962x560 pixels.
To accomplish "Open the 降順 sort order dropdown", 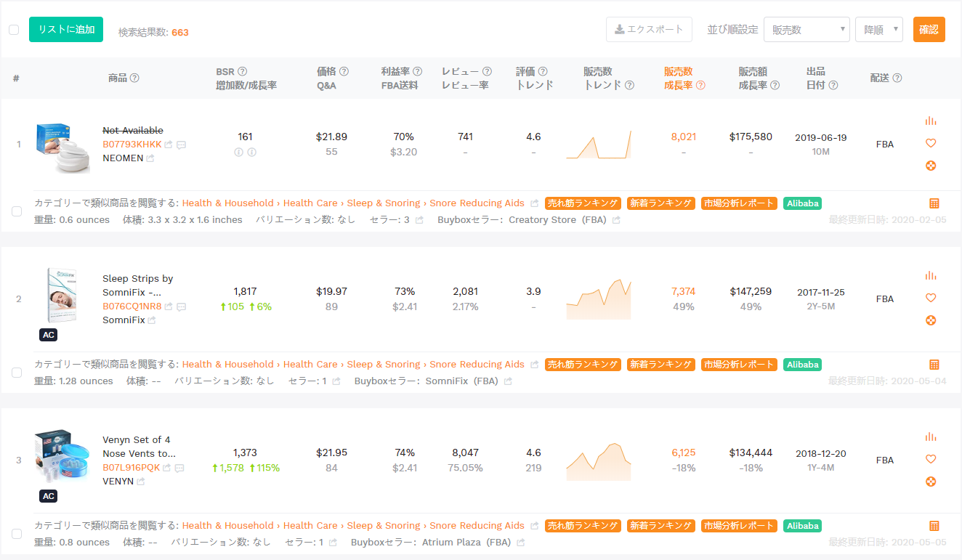I will coord(879,30).
